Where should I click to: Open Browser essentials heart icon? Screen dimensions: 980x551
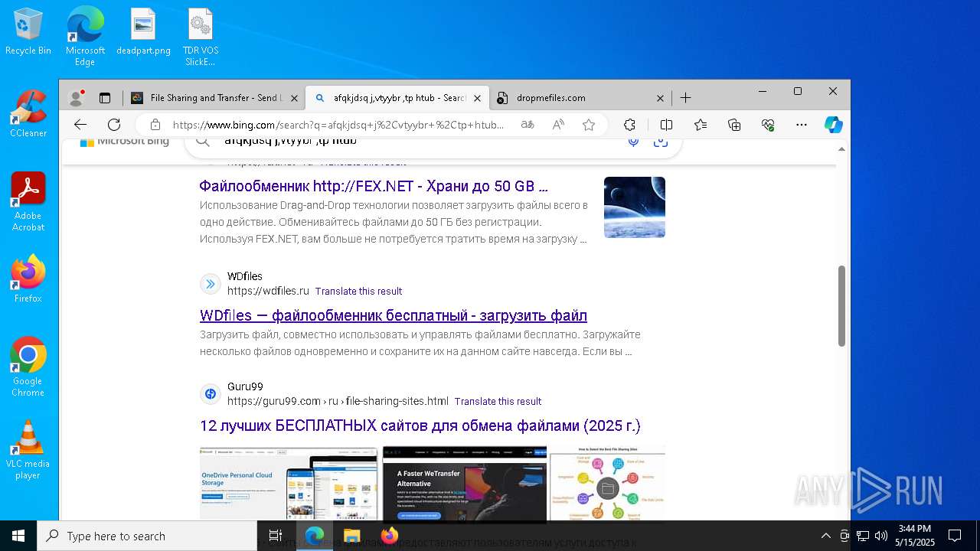(768, 125)
